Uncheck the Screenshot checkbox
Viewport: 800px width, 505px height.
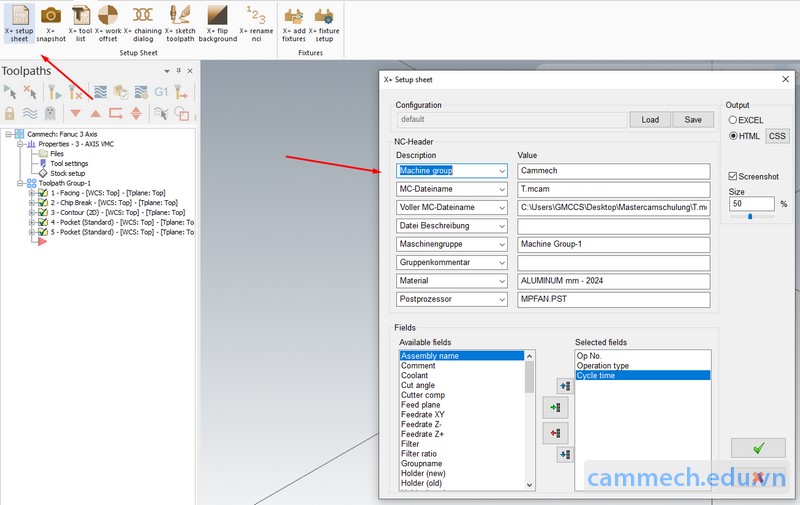click(x=734, y=176)
